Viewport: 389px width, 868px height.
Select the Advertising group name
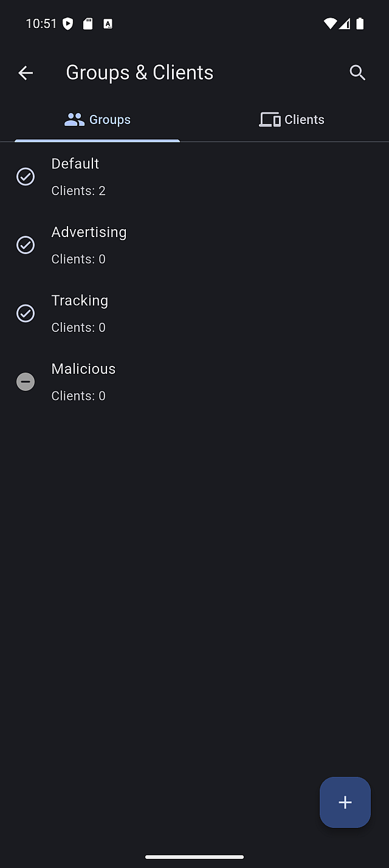tap(89, 232)
